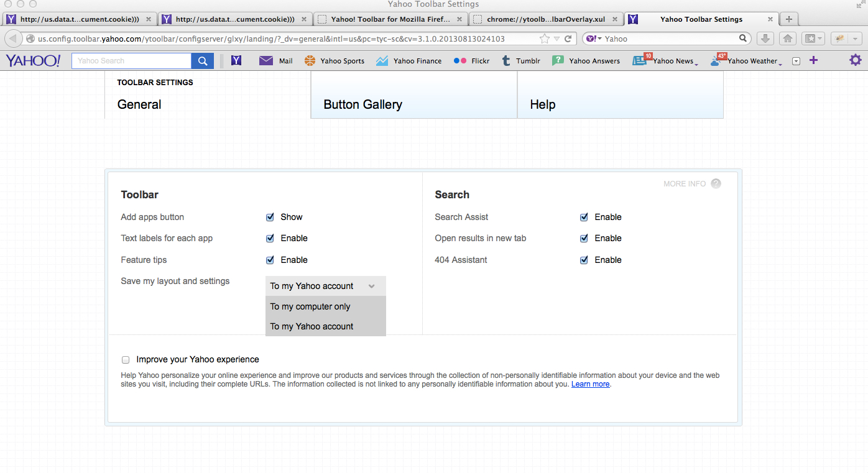Switch to the General settings tab
This screenshot has height=473, width=868.
pyautogui.click(x=208, y=94)
